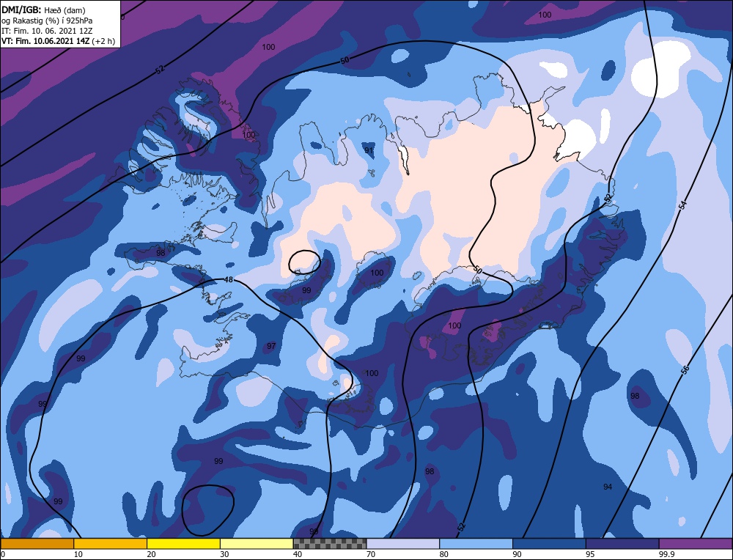Click the dark orange 0–10 legend swatch
The width and height of the screenshot is (733, 560).
37,543
